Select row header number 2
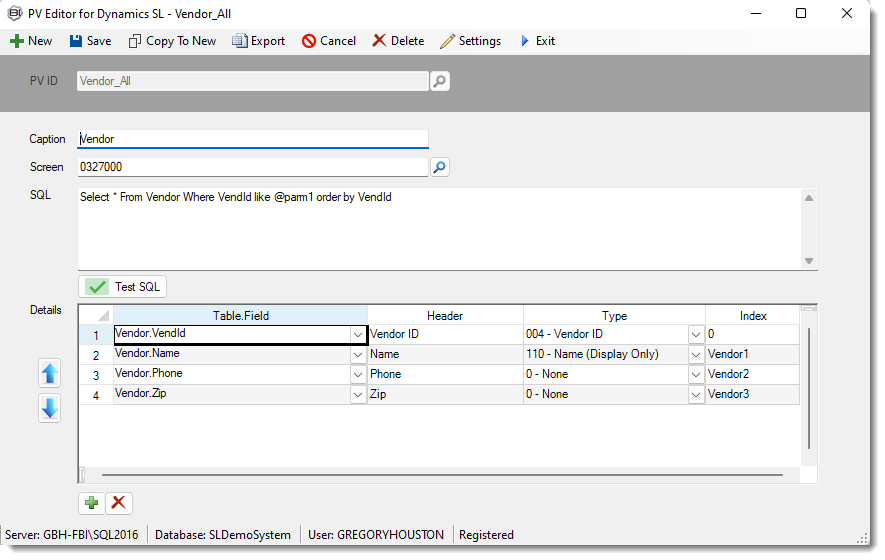 [x=96, y=355]
